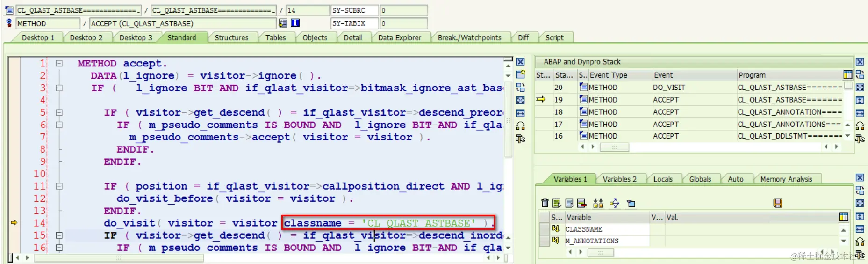The height and width of the screenshot is (264, 868).
Task: Click services icon beside stack panel
Action: pos(860,125)
